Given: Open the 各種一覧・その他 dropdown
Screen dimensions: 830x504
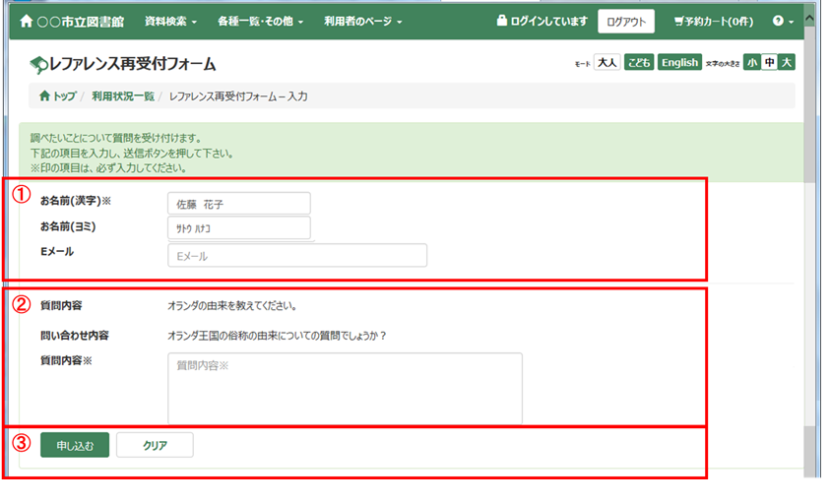Looking at the screenshot, I should pos(260,21).
